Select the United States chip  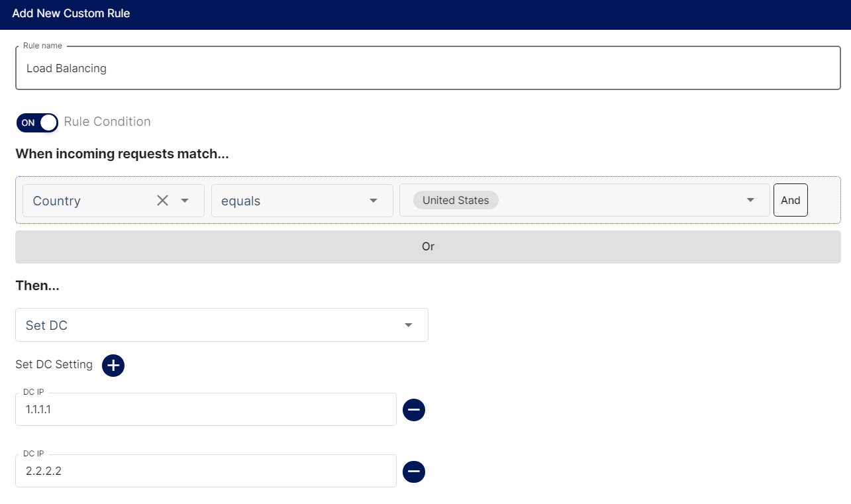pos(456,200)
